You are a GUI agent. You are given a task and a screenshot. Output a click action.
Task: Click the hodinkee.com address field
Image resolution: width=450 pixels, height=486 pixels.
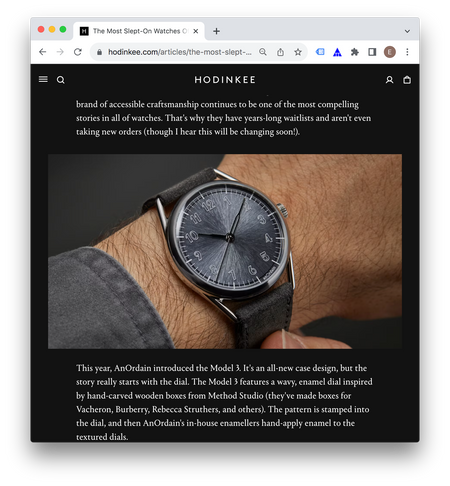tap(180, 52)
